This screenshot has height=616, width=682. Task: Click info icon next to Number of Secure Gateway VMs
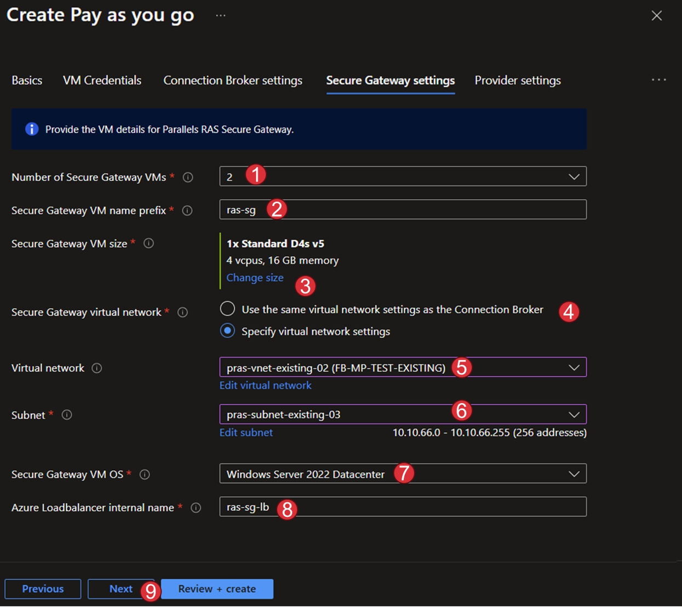pos(188,177)
